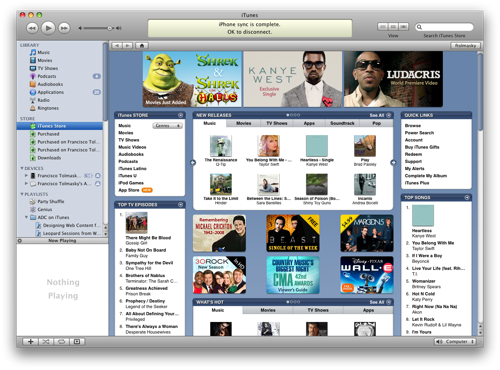Show next page of New Releases
This screenshot has width=500, height=370.
[x=393, y=163]
